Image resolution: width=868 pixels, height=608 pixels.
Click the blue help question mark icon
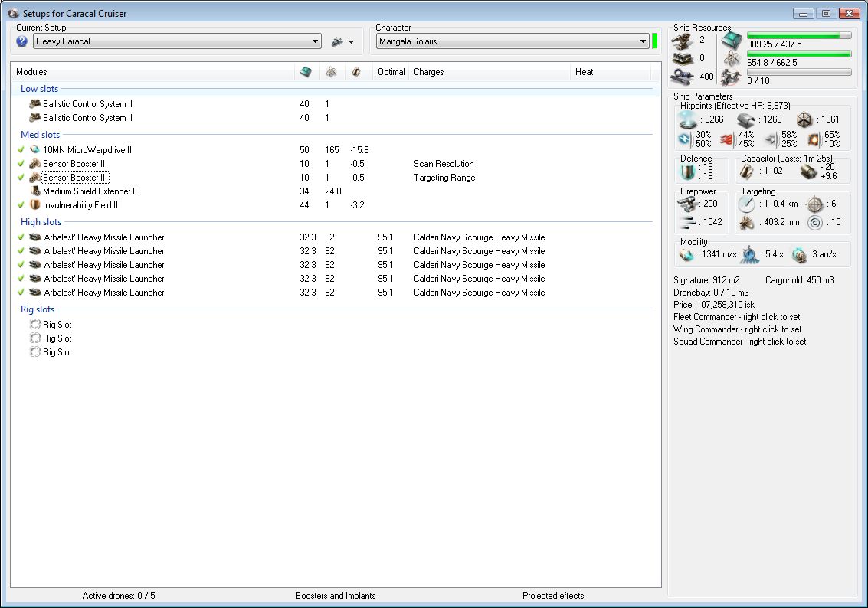point(21,41)
